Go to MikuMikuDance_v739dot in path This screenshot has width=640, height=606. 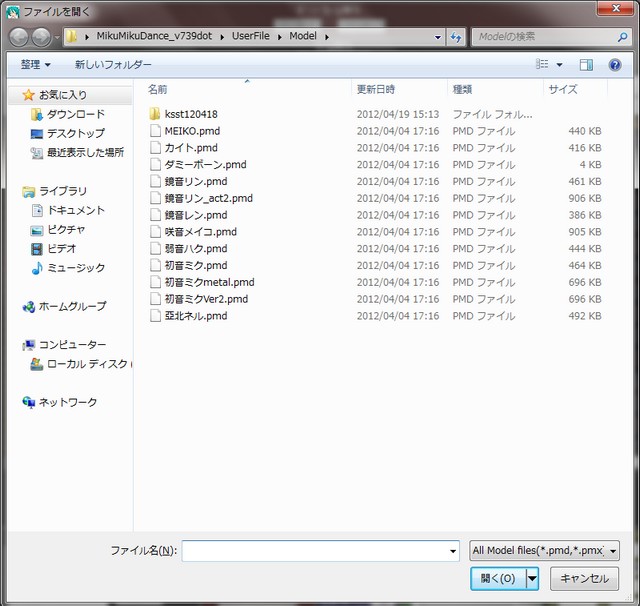pyautogui.click(x=154, y=36)
